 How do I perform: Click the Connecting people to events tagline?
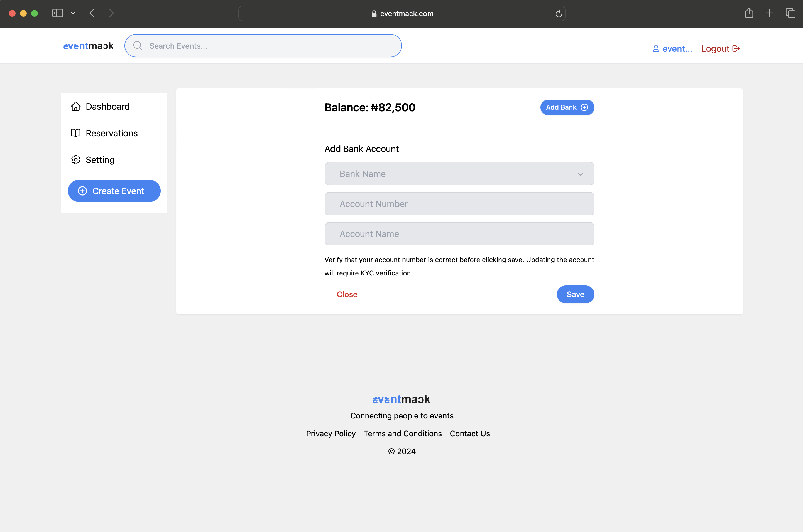point(402,416)
